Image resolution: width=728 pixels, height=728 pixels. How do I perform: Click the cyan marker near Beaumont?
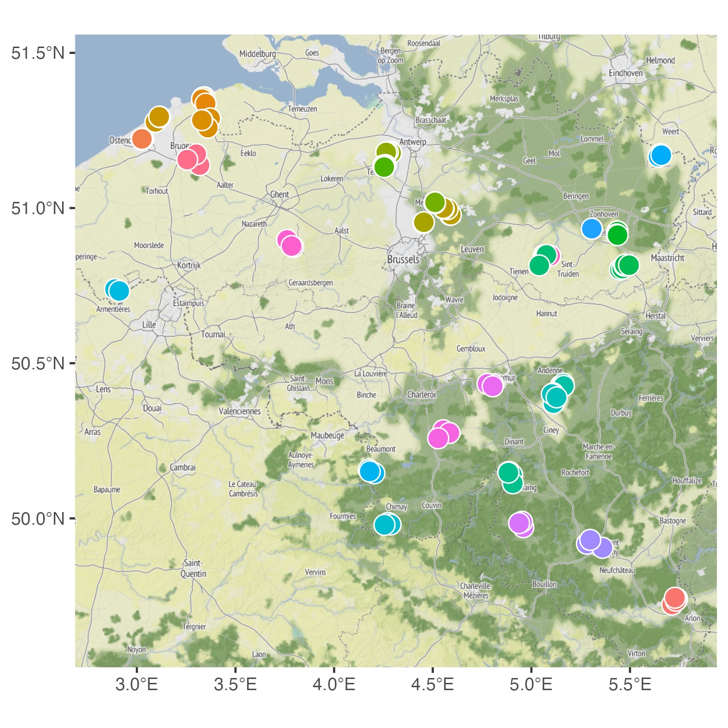[x=371, y=471]
